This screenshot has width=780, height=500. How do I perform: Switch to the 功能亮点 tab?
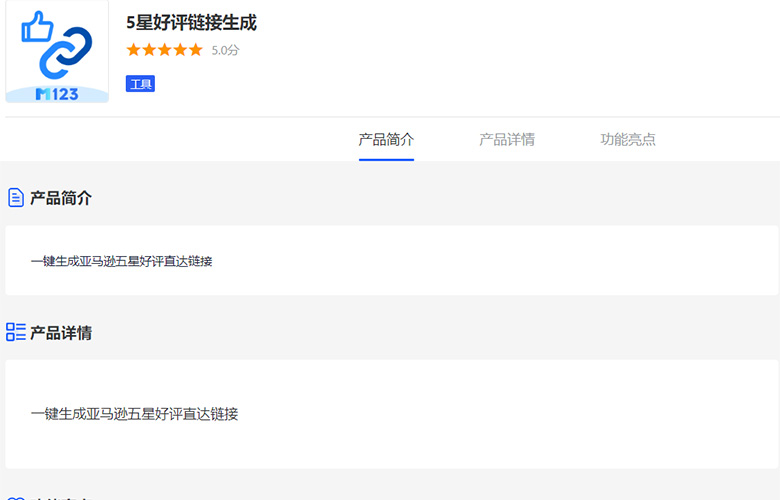(628, 139)
